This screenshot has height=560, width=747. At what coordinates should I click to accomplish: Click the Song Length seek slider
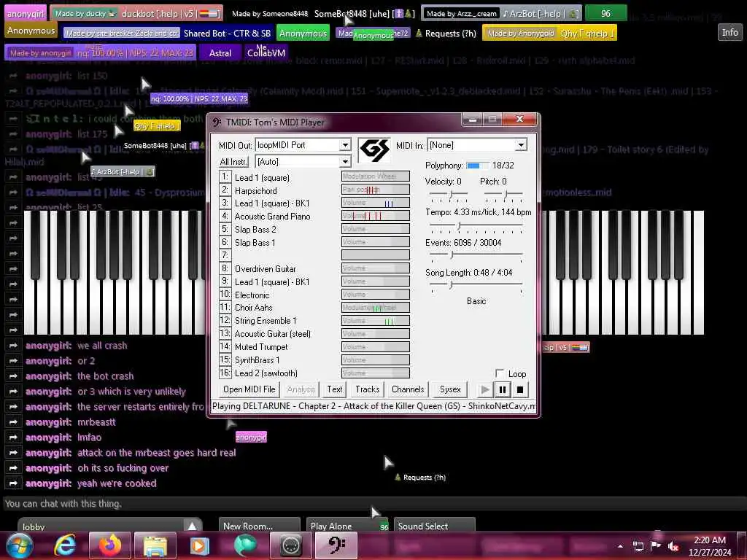[476, 285]
